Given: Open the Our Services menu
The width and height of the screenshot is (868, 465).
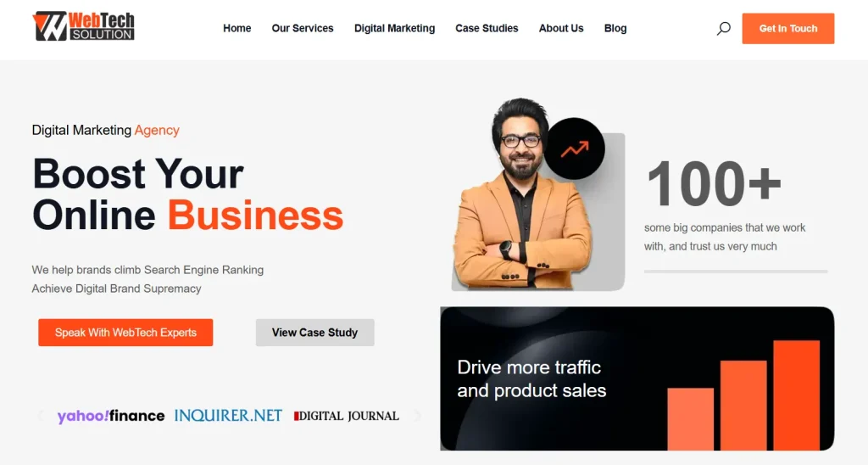Looking at the screenshot, I should pos(303,28).
